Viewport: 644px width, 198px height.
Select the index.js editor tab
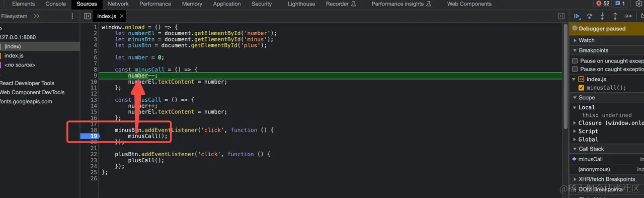point(107,17)
